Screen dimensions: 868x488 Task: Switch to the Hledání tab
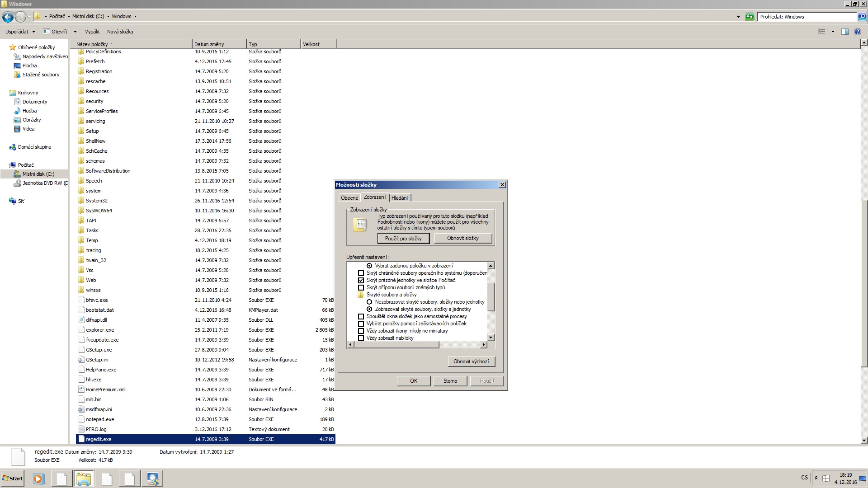tap(400, 198)
